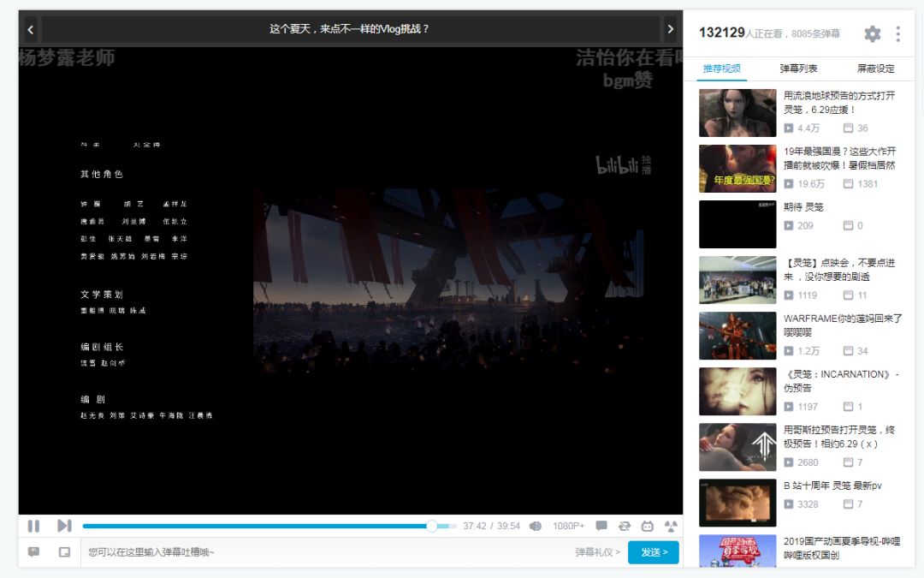Click the 8085条弹幕 count text

point(815,33)
